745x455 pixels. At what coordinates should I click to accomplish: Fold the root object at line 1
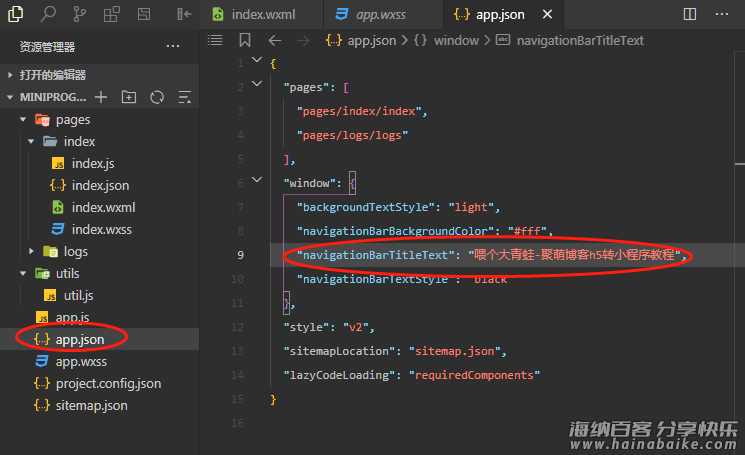257,60
